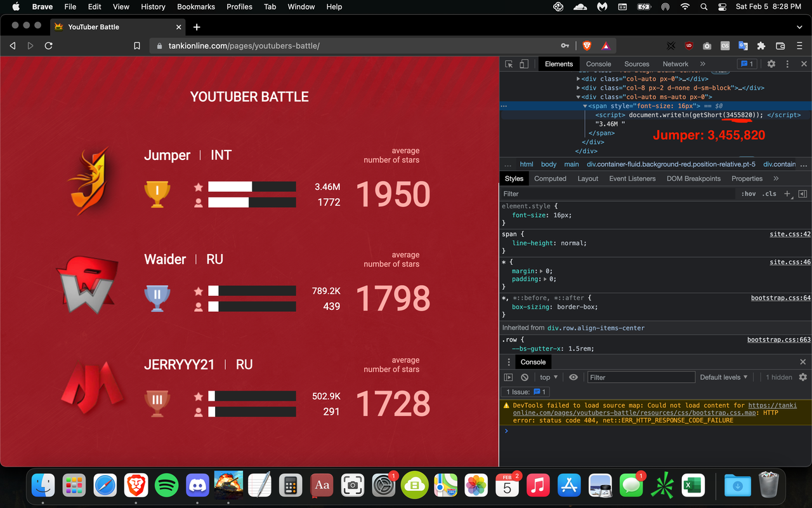
Task: Open the Event Listeners tab
Action: 632,178
